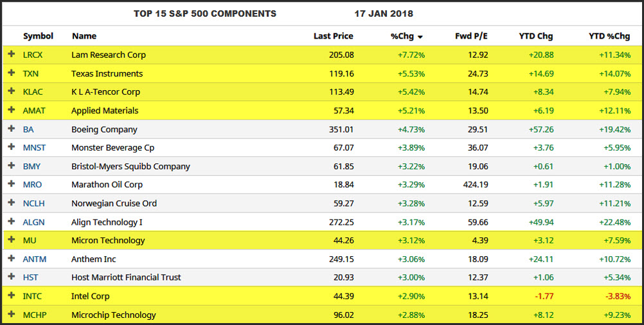The height and width of the screenshot is (325, 644).
Task: Expand the LRCX row plus icon
Action: [x=11, y=55]
